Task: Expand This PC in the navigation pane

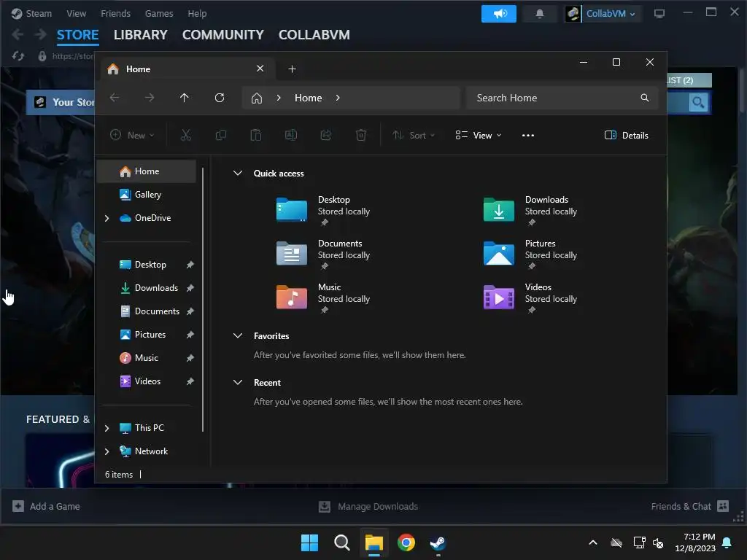Action: tap(107, 428)
